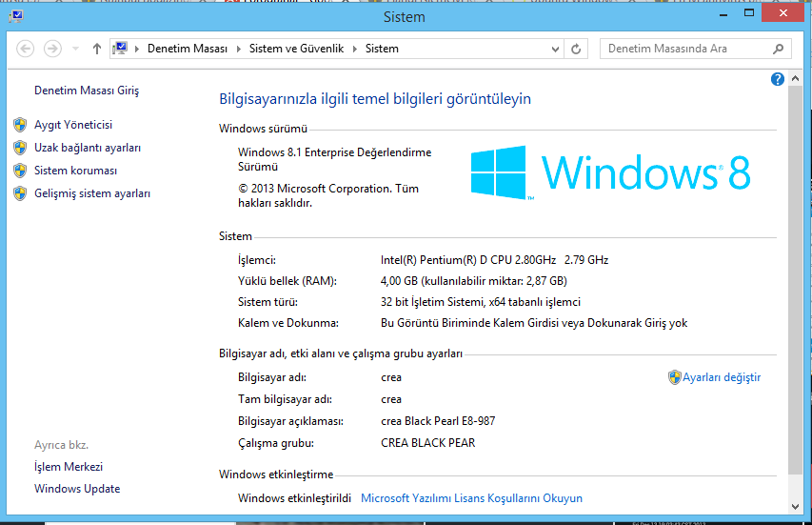The width and height of the screenshot is (812, 525).
Task: Expand the chevron before Denetim Masası
Action: click(x=137, y=49)
